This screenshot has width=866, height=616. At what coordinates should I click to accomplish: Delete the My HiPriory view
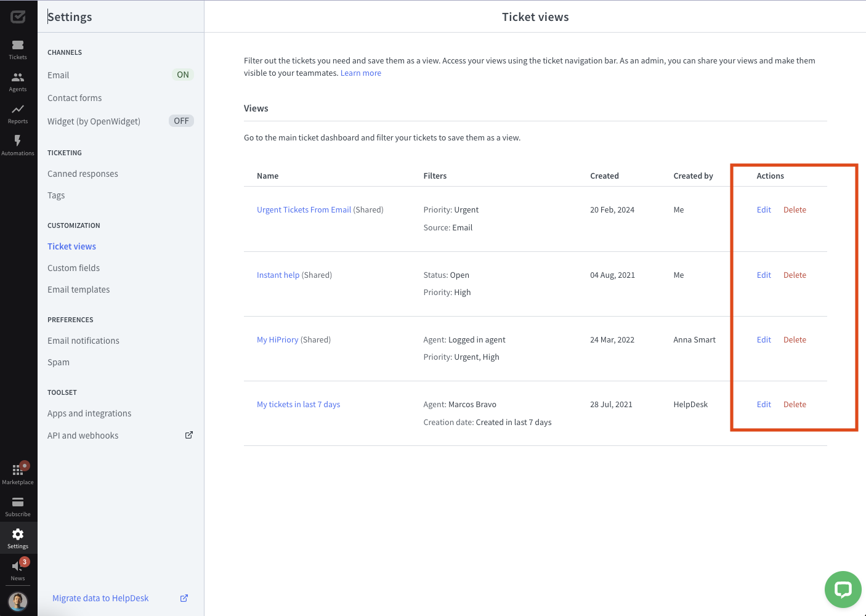point(795,339)
